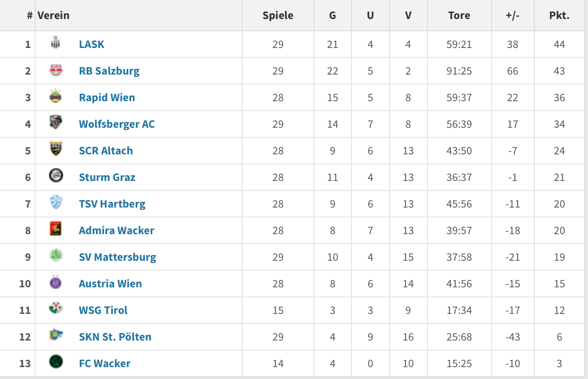The width and height of the screenshot is (588, 379).
Task: Click the Rapid Wien club crest
Action: pyautogui.click(x=56, y=96)
